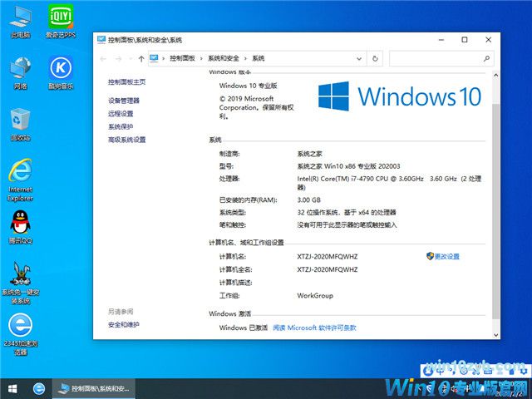The image size is (532, 399).
Task: Click the computer icon in address bar
Action: tap(155, 58)
